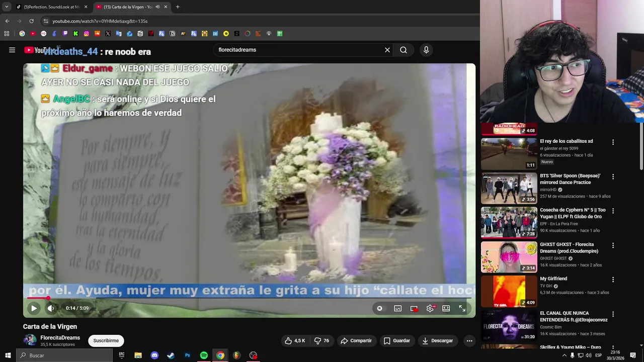
Task: Open options for My Girlfriend video
Action: pyautogui.click(x=613, y=280)
